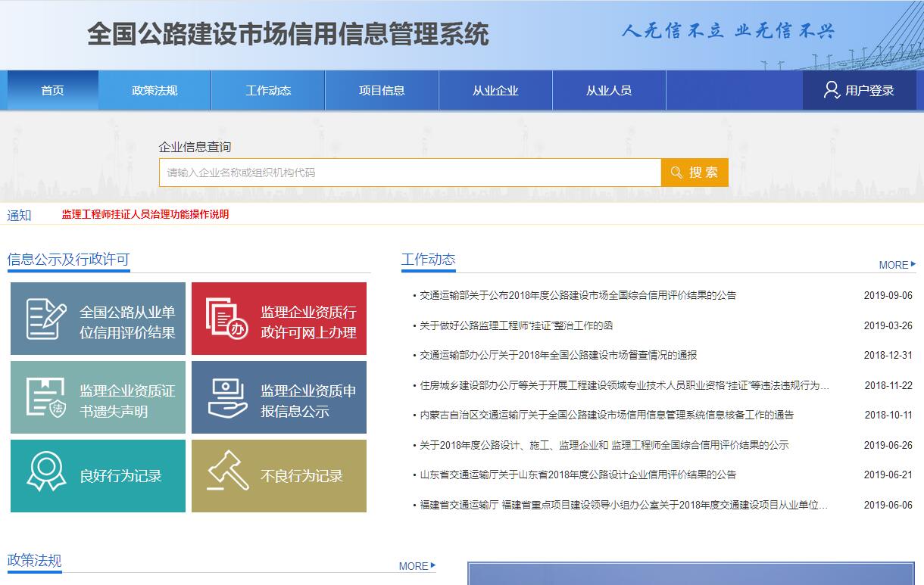Expand MORE in the 工作动态 section

pos(896,265)
